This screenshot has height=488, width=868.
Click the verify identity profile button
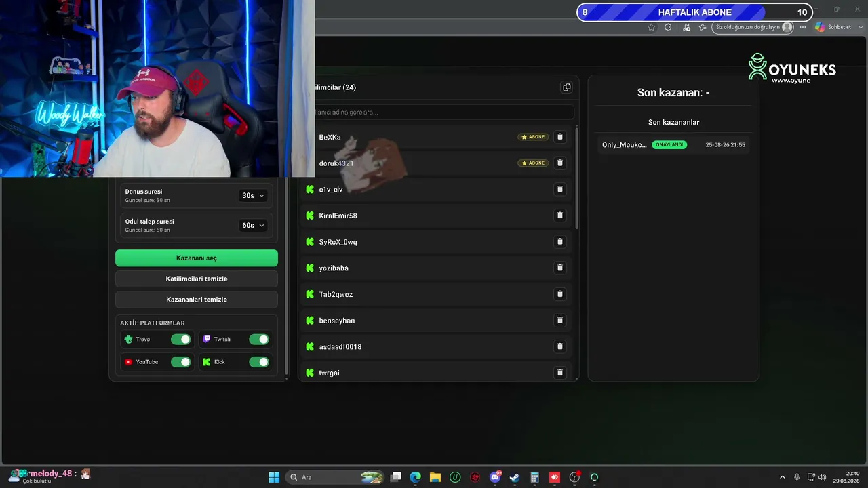(754, 27)
